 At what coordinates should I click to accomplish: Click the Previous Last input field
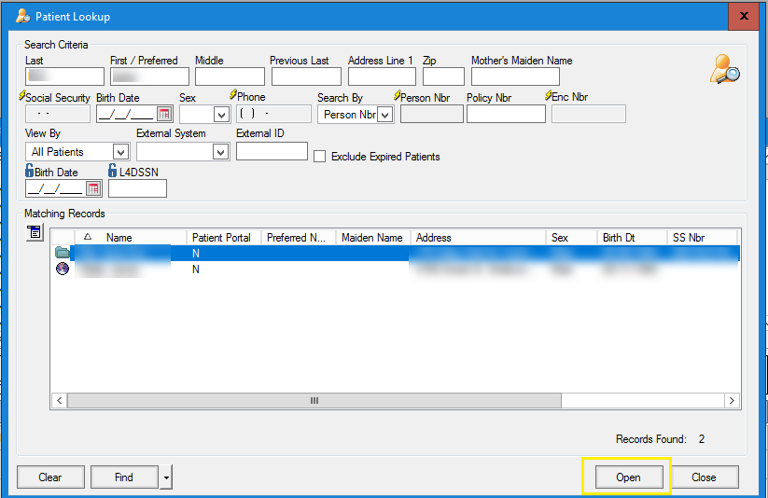point(307,76)
